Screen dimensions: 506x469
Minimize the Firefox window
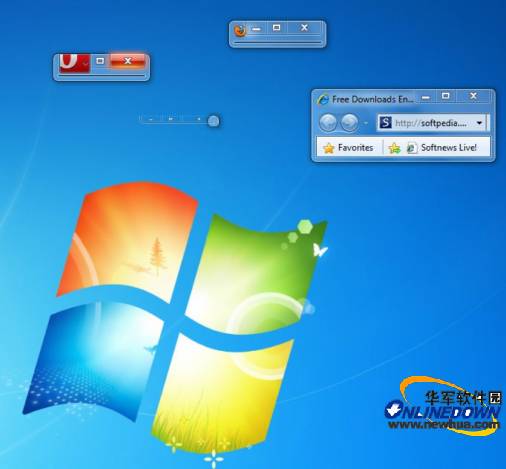pos(256,29)
